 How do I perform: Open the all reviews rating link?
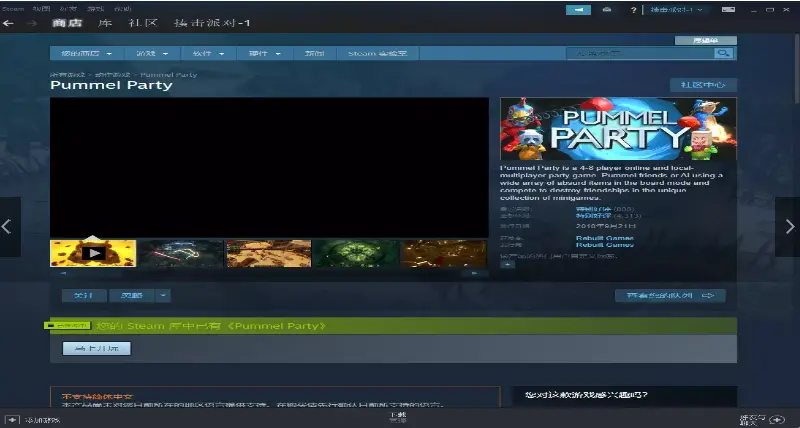pos(593,216)
